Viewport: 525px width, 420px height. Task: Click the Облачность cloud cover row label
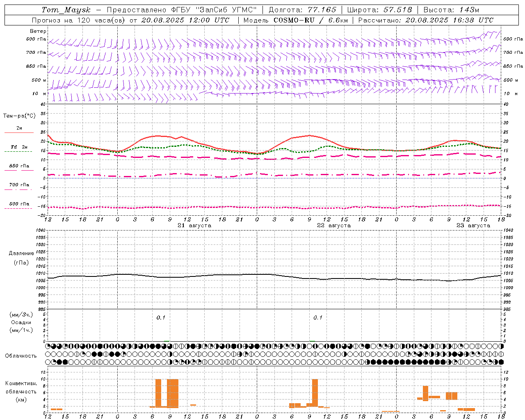click(x=21, y=356)
